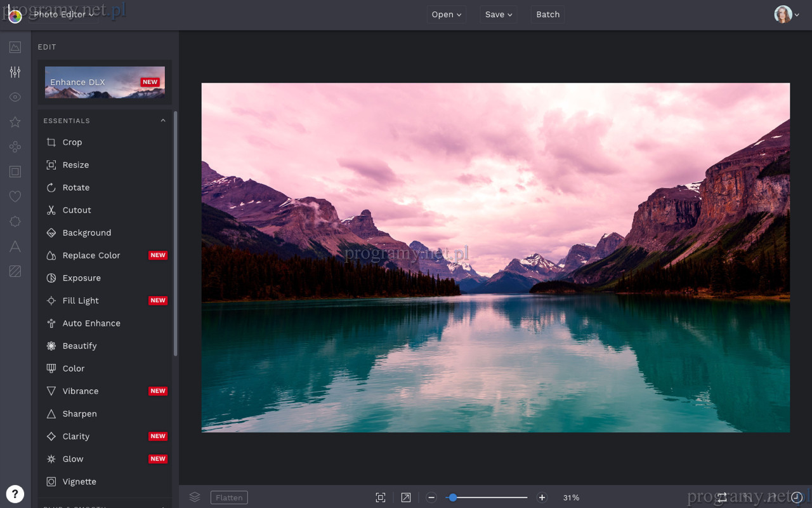Expand the Open dropdown menu

(447, 15)
